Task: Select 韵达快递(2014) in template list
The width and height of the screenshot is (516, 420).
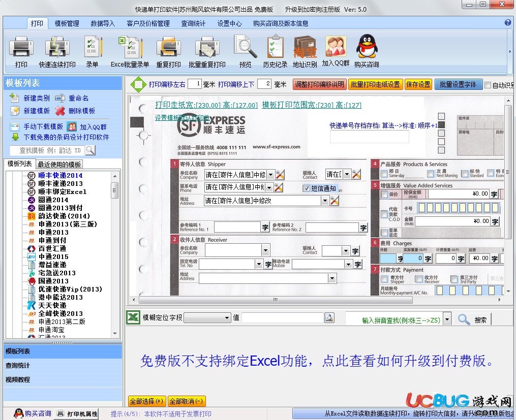Action: pos(64,216)
